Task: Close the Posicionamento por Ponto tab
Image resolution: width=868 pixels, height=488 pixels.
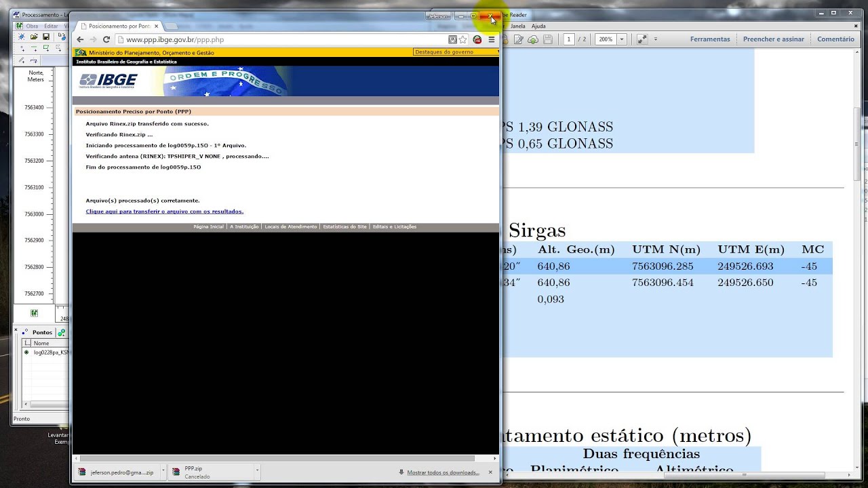Action: pos(156,26)
